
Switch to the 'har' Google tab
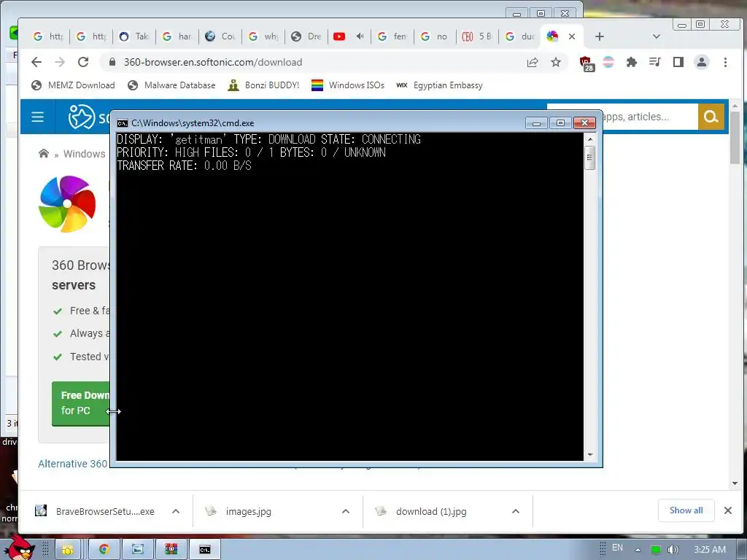[177, 36]
